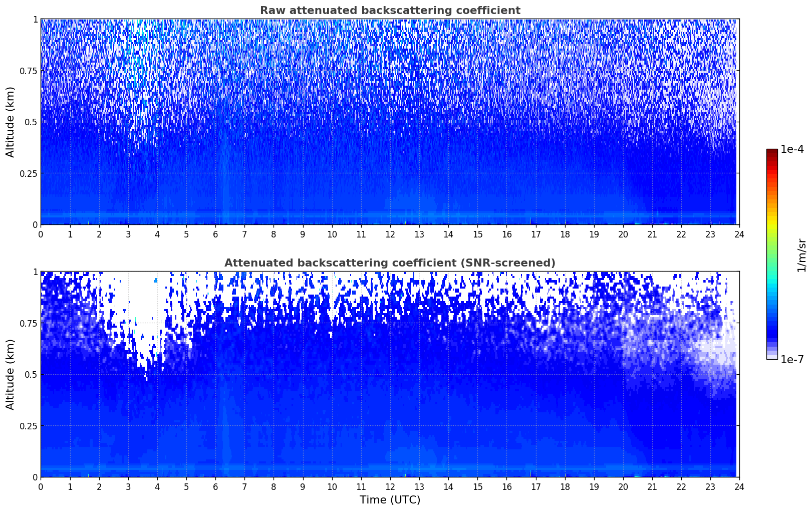Viewport: 812px width, 511px height.
Task: Click the '0.25' tick on lower altitude axis
Action: 28,426
